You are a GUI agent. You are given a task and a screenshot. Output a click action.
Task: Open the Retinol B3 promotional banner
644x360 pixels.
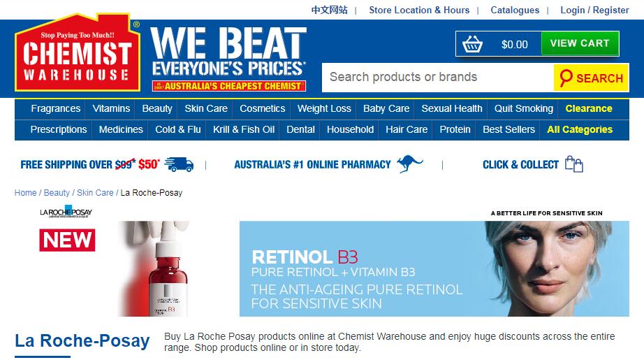click(434, 268)
